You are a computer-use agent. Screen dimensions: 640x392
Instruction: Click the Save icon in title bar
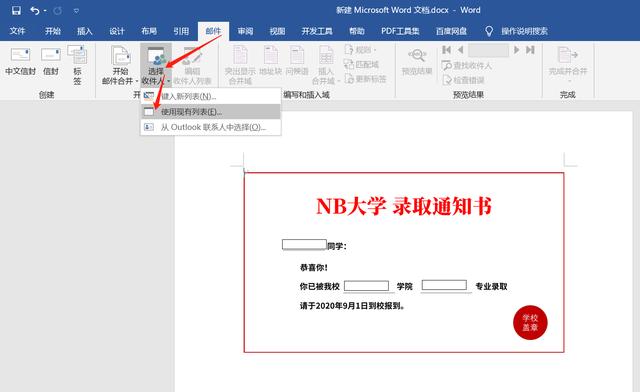[16, 11]
